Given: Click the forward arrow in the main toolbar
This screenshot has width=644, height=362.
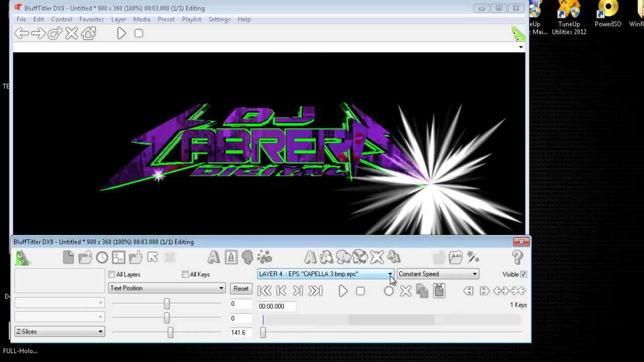Looking at the screenshot, I should click(38, 34).
